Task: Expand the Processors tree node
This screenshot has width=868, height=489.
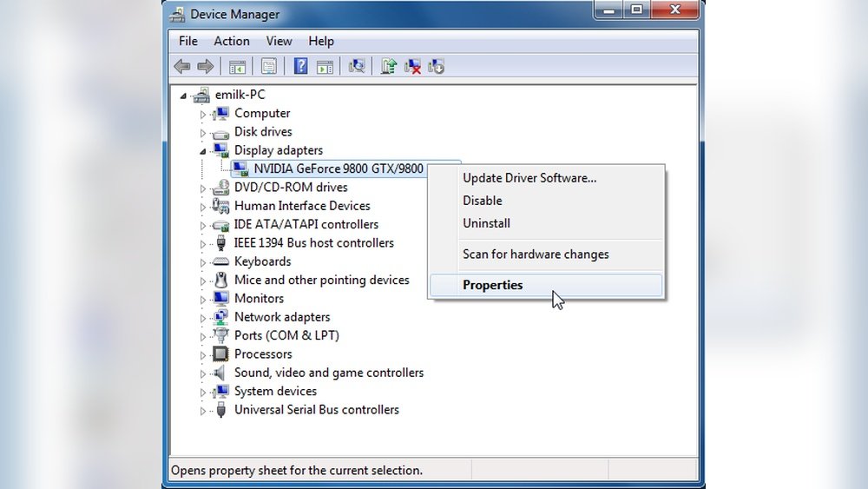Action: [203, 355]
